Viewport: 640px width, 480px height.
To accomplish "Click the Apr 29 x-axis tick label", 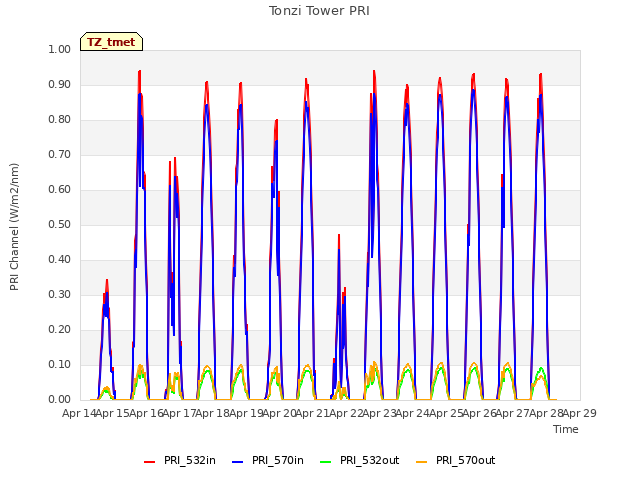I will tap(580, 413).
